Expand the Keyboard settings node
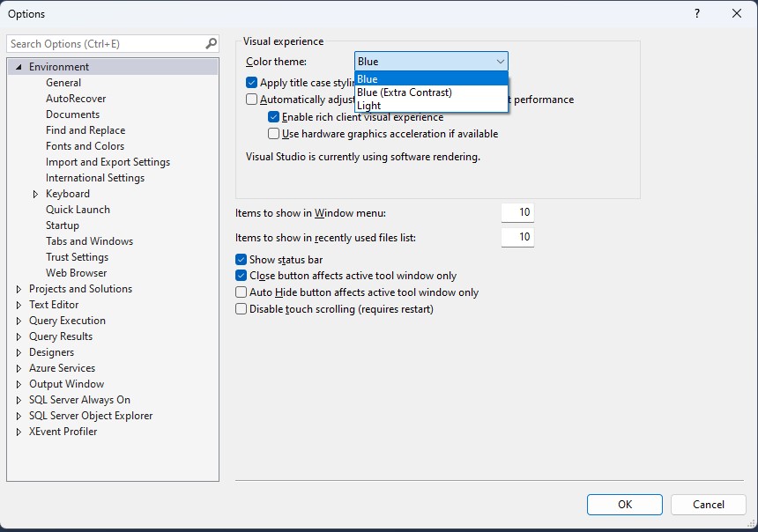This screenshot has width=758, height=532. tap(37, 194)
